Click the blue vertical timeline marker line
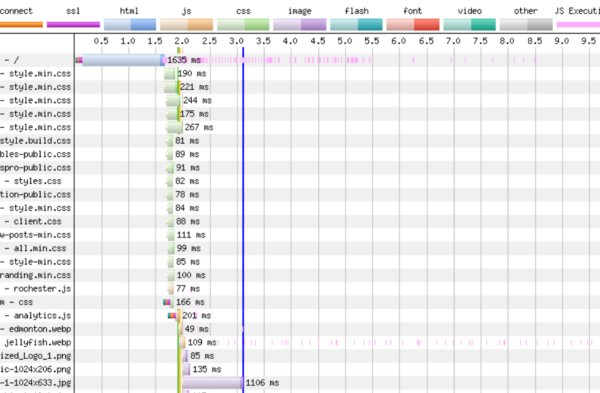 pos(243,218)
